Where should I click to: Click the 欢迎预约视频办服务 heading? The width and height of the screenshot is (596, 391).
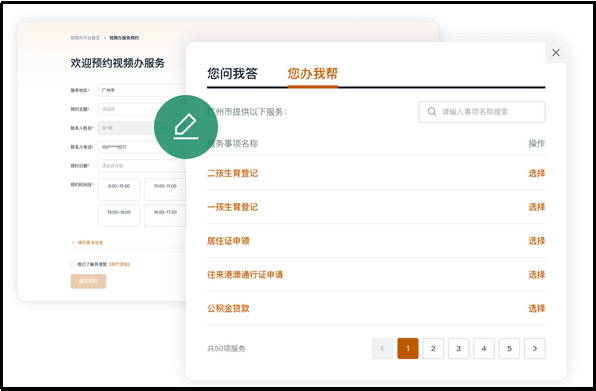[117, 63]
